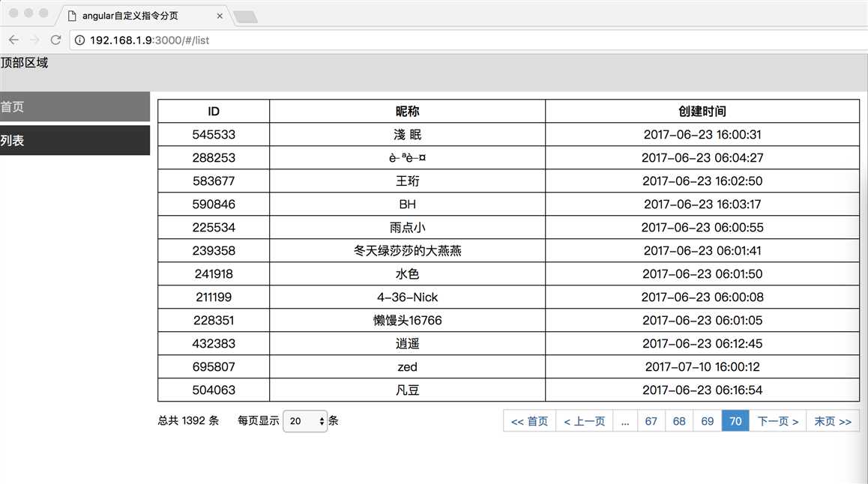This screenshot has width=868, height=484.
Task: Click the site info icon in address bar
Action: pos(79,40)
